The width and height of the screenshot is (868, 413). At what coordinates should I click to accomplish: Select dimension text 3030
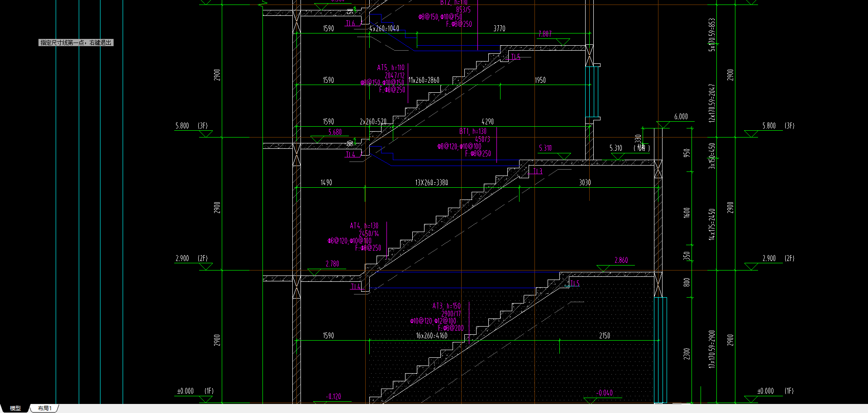(585, 183)
